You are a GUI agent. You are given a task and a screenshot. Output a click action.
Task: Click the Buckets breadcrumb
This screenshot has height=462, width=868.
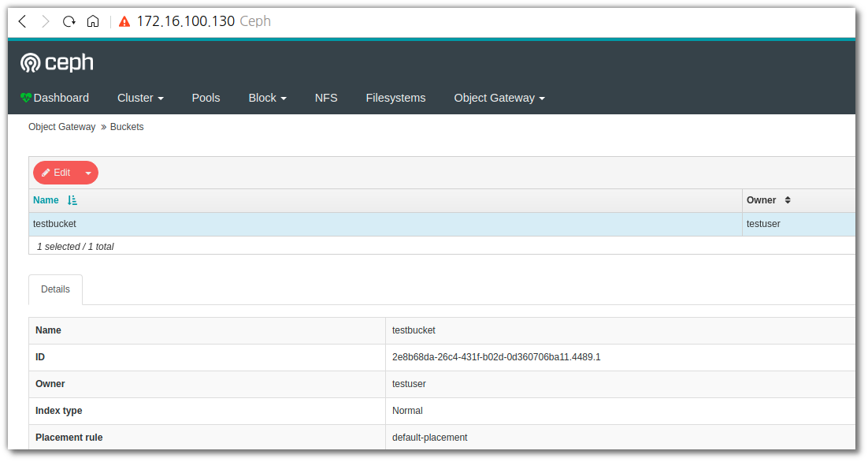point(127,127)
